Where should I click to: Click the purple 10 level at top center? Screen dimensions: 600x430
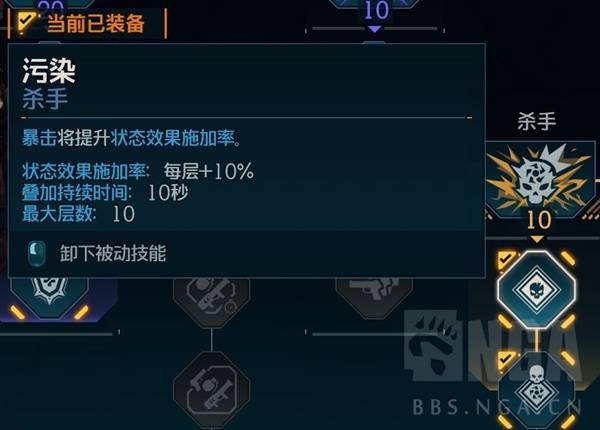coord(376,10)
